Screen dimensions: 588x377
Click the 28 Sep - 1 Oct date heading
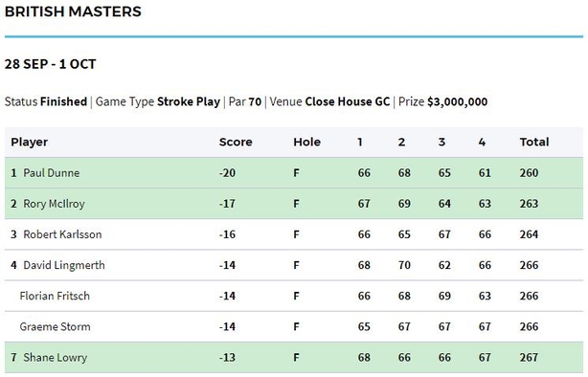tap(50, 64)
